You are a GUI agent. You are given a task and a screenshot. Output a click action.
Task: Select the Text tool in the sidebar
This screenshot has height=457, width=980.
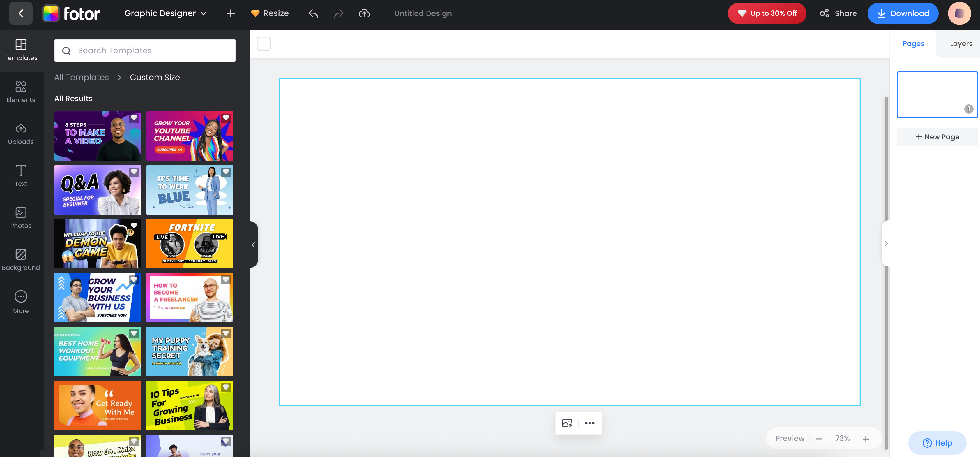(21, 175)
